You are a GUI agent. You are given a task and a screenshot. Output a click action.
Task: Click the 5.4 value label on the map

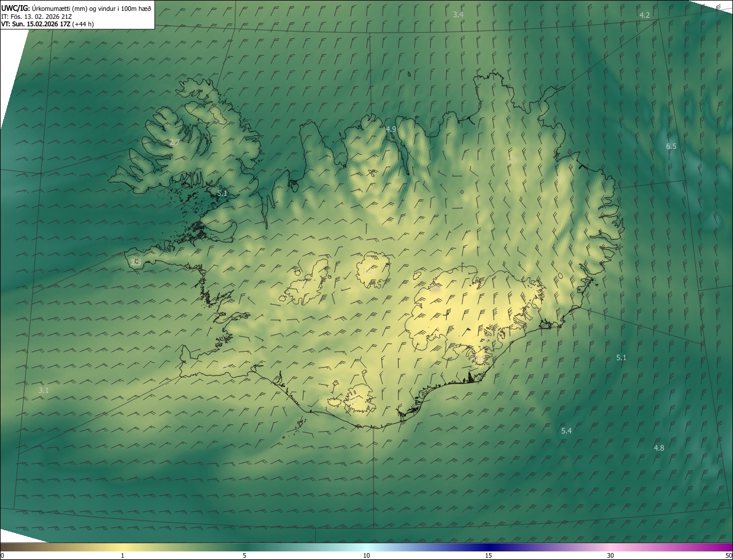[x=566, y=431]
